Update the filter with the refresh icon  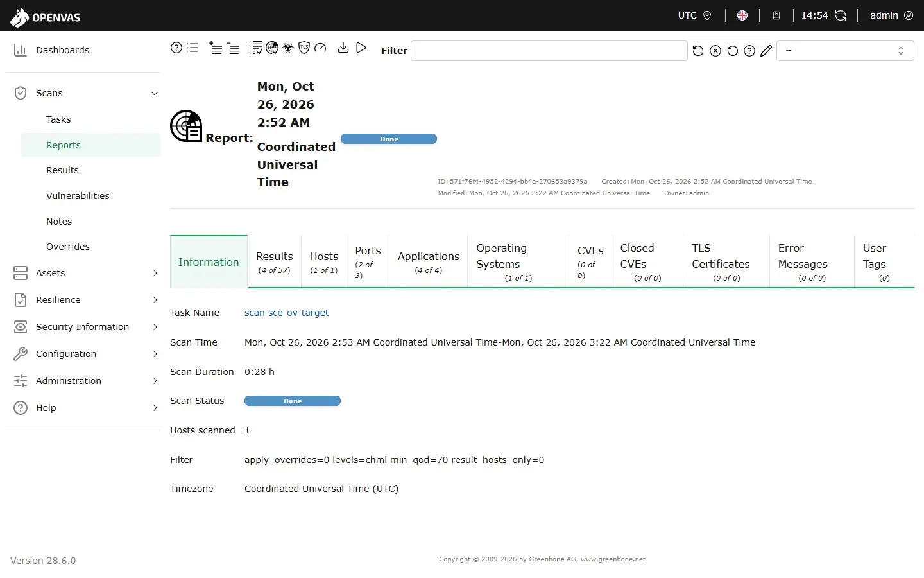coord(698,51)
